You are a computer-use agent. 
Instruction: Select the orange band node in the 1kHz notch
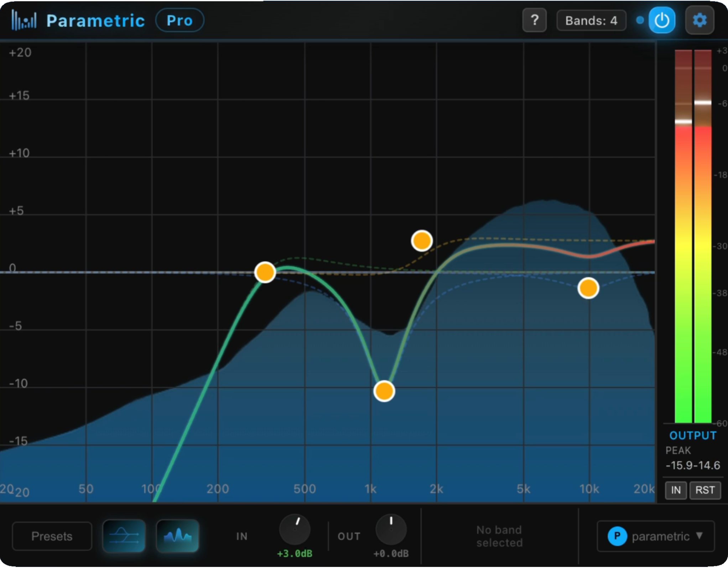coord(384,391)
